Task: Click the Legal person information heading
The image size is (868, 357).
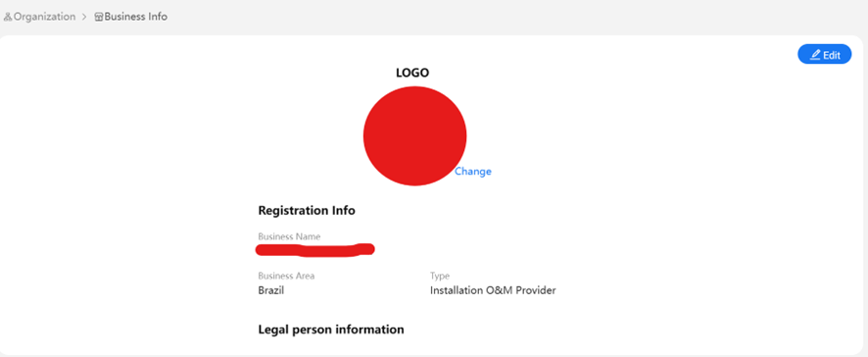Action: pos(331,330)
